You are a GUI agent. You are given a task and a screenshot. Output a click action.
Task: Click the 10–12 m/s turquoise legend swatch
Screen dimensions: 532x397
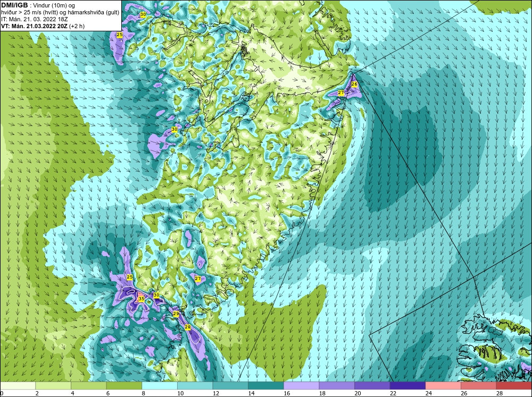pos(195,385)
